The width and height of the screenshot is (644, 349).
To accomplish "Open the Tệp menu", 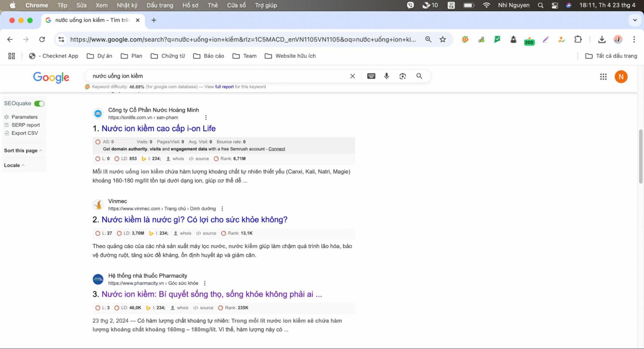I will (x=62, y=5).
